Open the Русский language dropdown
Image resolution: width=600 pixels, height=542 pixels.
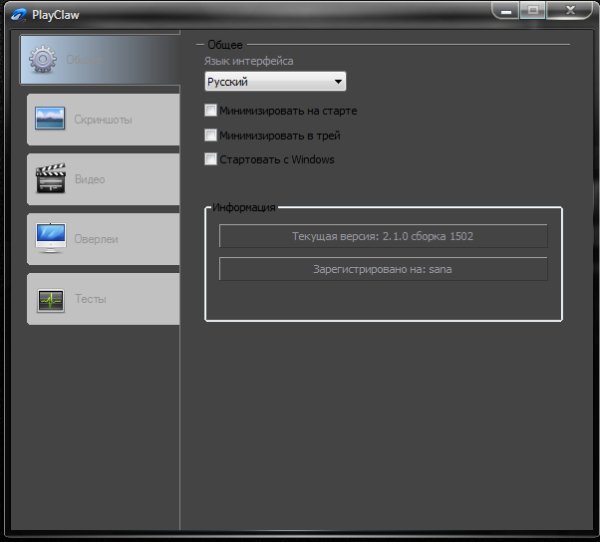pos(275,81)
